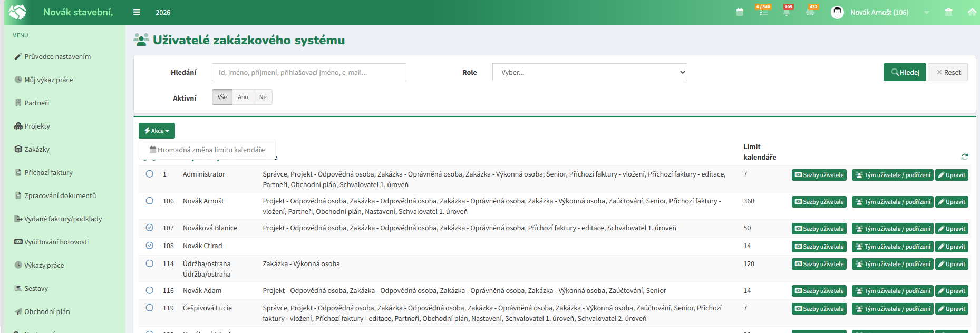Go to home via house icon
The height and width of the screenshot is (333, 980).
[972, 12]
